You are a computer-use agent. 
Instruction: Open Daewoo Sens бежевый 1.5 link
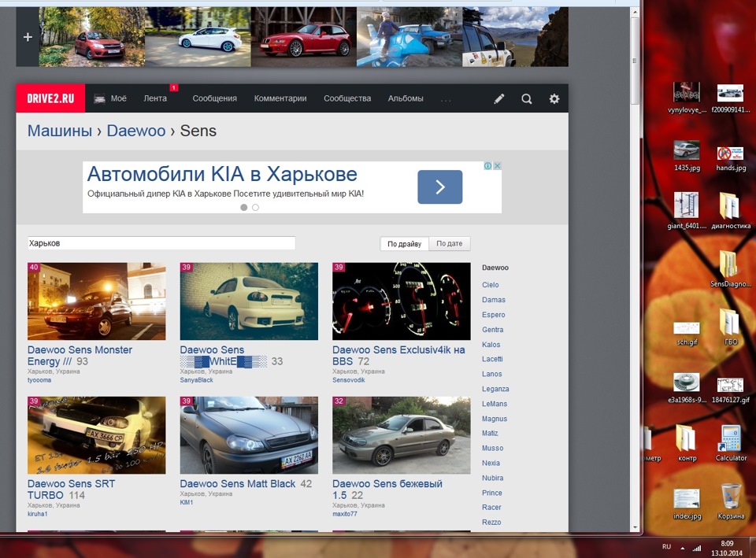pos(387,489)
